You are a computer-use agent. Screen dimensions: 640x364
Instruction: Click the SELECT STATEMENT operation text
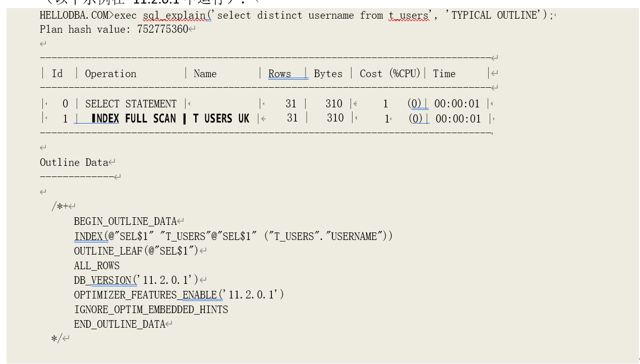click(131, 104)
